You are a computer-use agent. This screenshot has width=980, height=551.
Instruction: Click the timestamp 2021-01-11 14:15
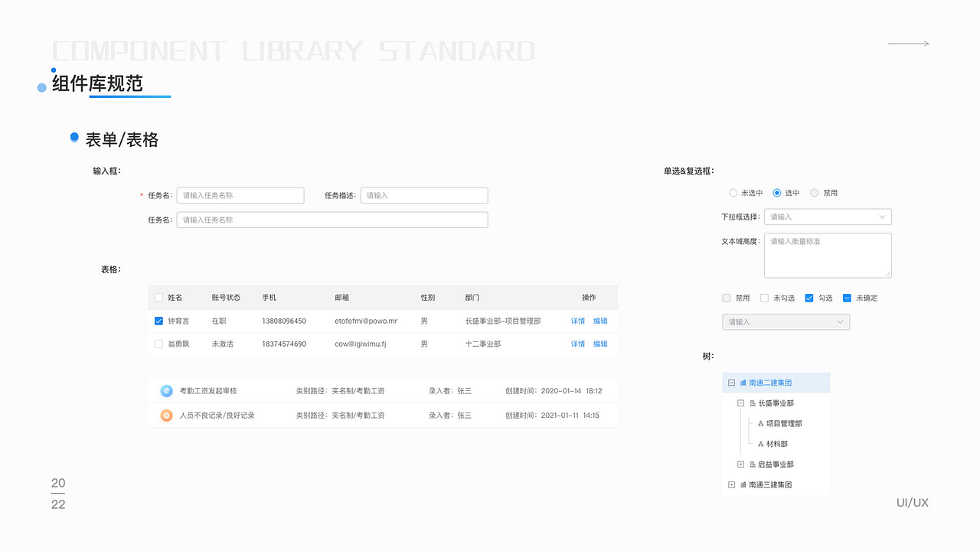pyautogui.click(x=570, y=416)
